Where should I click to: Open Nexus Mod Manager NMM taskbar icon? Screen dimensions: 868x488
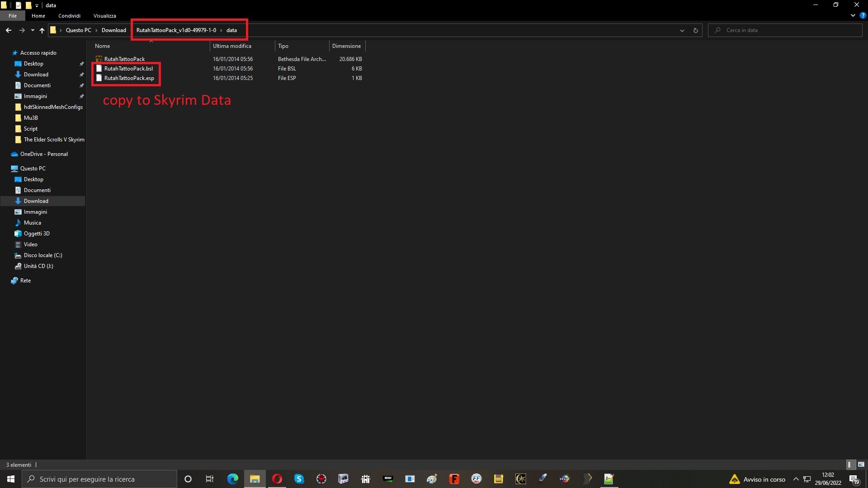coord(388,479)
